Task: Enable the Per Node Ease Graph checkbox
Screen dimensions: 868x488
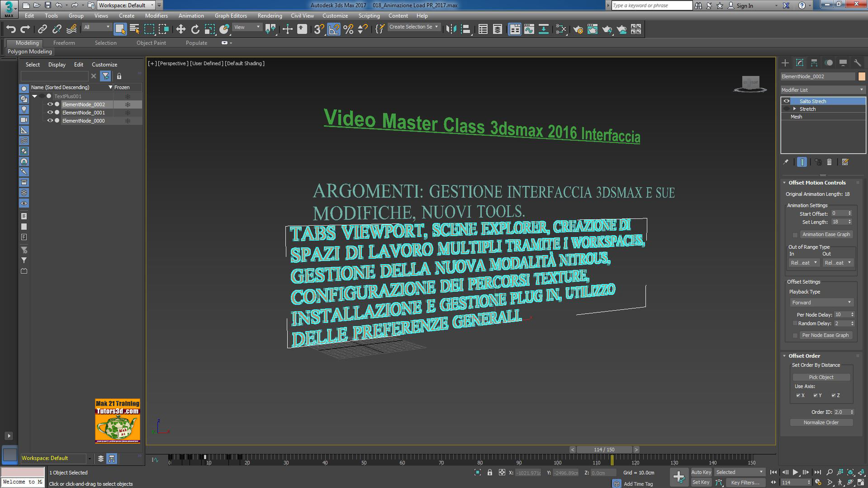Action: click(x=795, y=336)
